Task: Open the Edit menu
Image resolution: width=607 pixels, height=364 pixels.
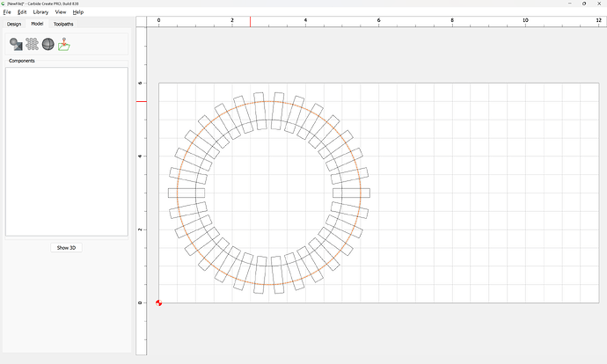Action: 22,12
